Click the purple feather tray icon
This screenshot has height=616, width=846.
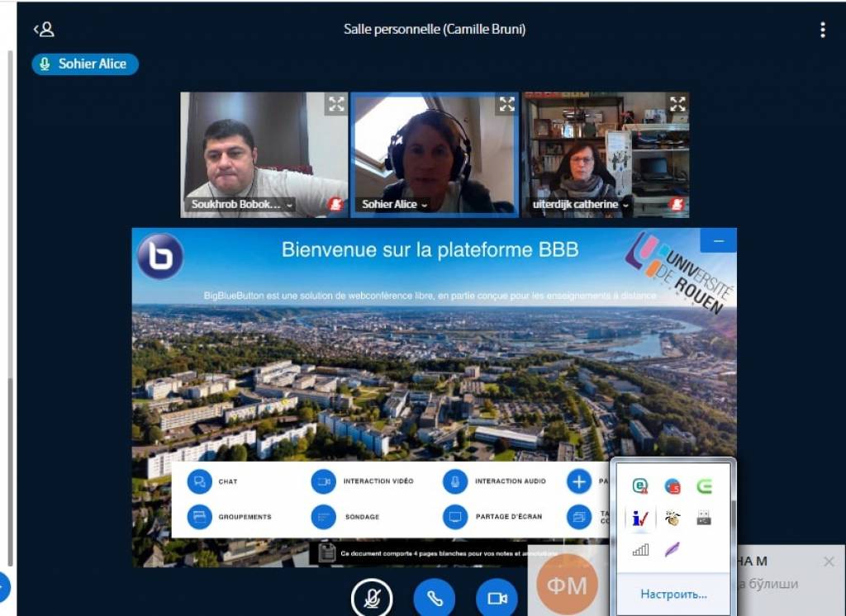[x=672, y=549]
